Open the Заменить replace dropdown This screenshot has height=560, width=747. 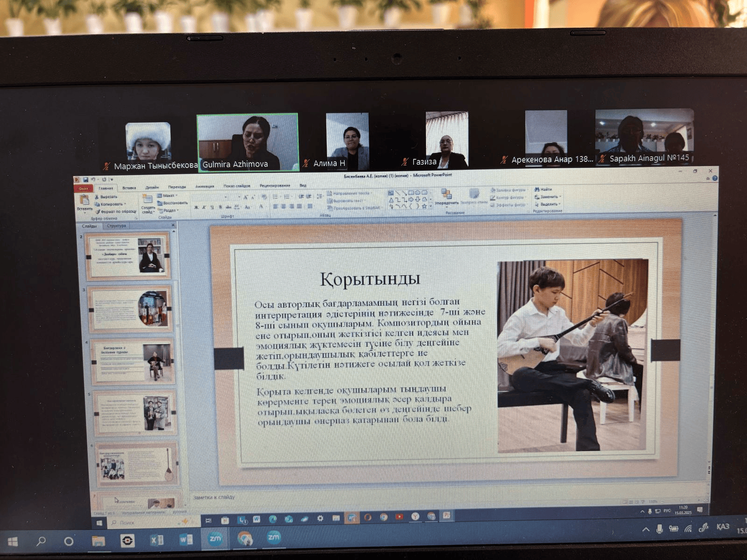click(549, 197)
